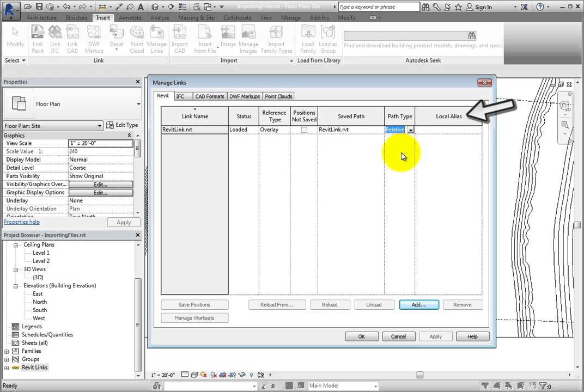Click the Unload button

point(374,304)
